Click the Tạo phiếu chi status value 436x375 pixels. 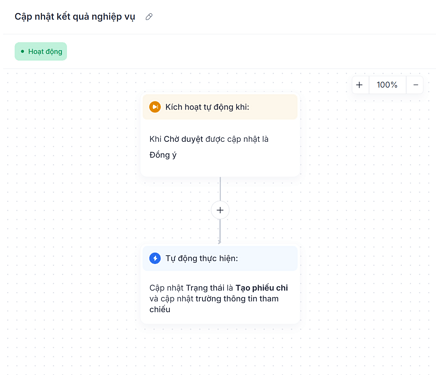tap(262, 288)
